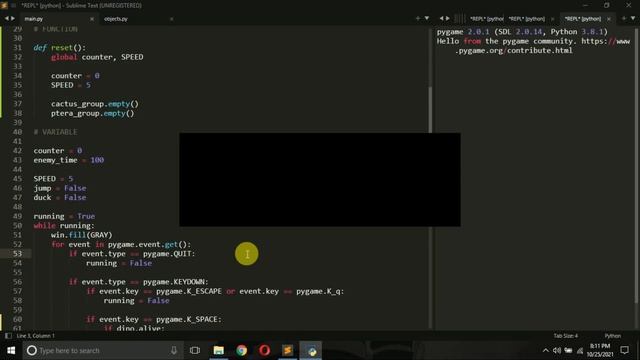Open the notification center
Viewport: 640px width, 360px height.
(624, 350)
